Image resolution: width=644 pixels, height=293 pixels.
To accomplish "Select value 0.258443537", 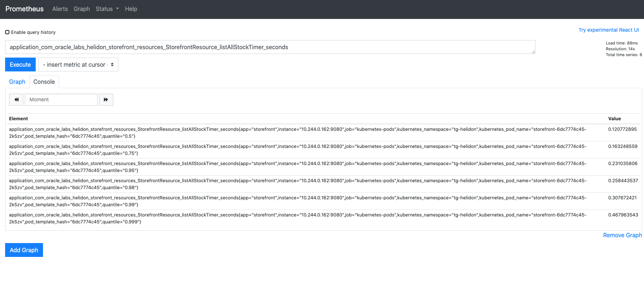I will [x=623, y=180].
